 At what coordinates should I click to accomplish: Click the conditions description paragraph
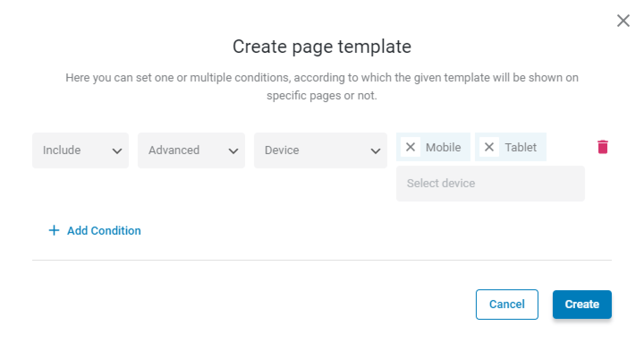point(322,86)
